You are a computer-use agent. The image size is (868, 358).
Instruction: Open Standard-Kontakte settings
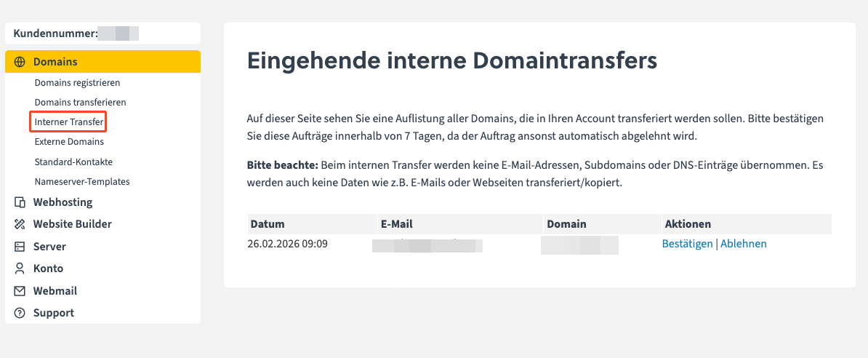73,162
